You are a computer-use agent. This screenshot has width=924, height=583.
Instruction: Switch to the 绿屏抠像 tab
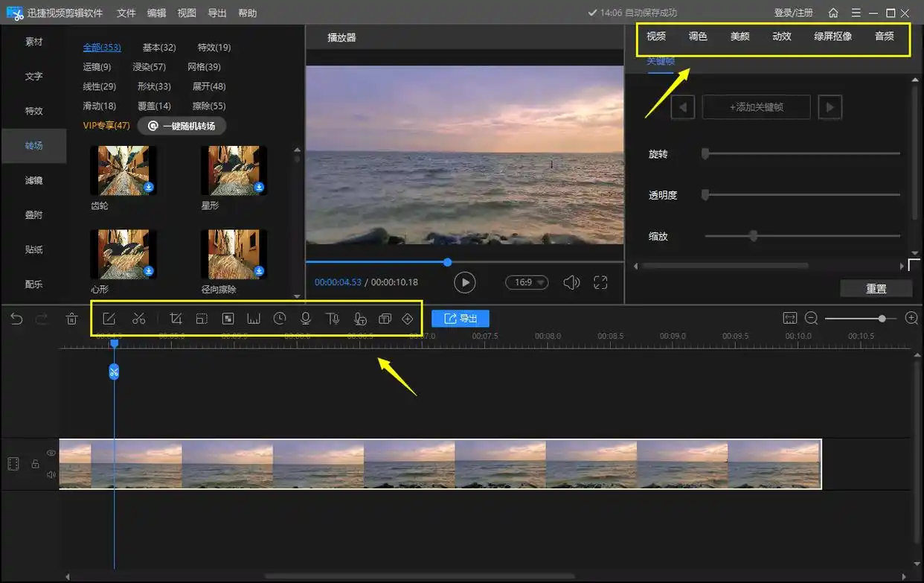832,36
